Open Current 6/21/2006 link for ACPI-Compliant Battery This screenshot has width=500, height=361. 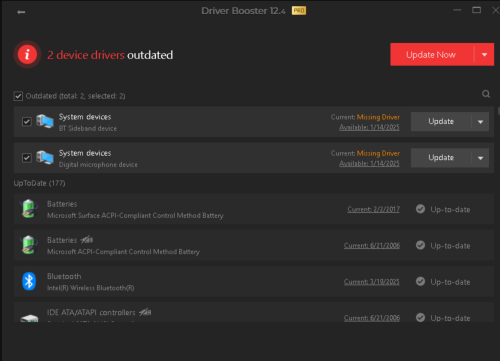pos(372,245)
